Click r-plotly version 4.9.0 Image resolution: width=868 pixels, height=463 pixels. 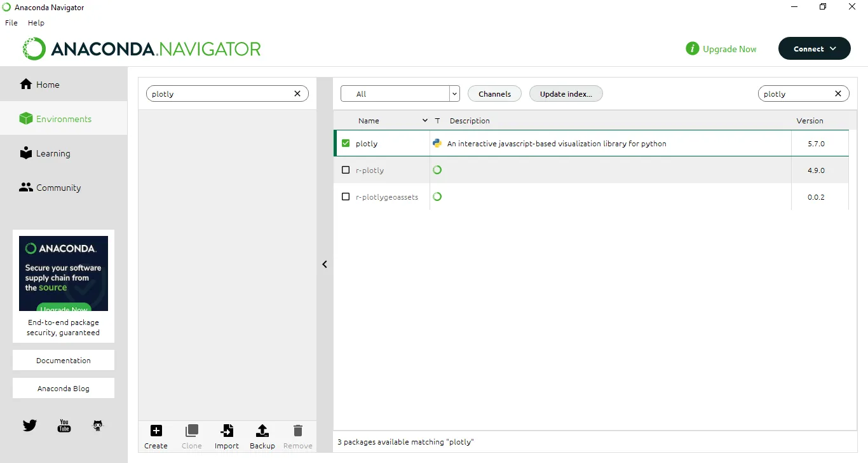pos(816,170)
